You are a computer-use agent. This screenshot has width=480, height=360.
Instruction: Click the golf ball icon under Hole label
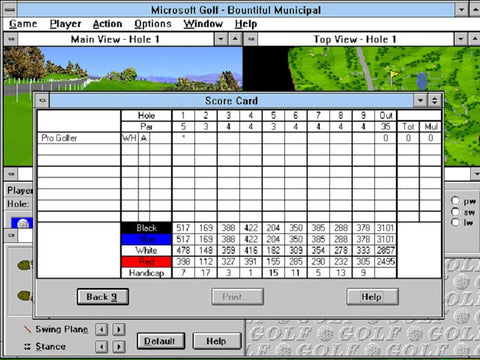pyautogui.click(x=22, y=223)
